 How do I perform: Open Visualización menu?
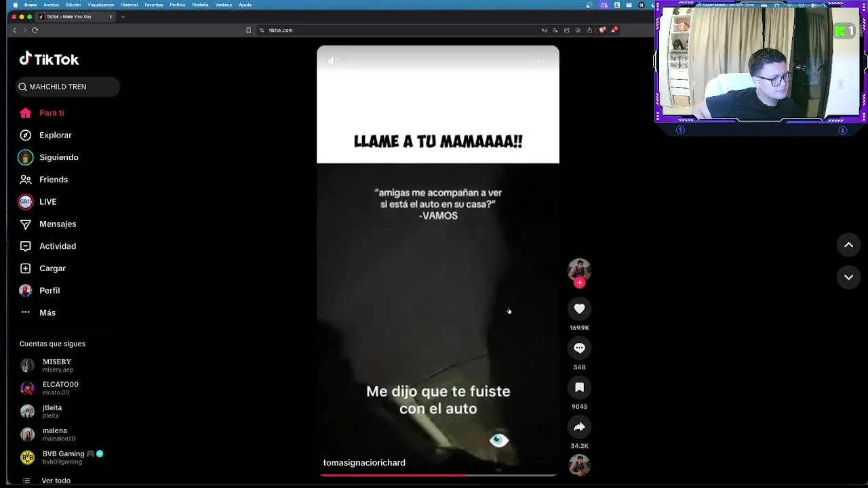tap(101, 5)
